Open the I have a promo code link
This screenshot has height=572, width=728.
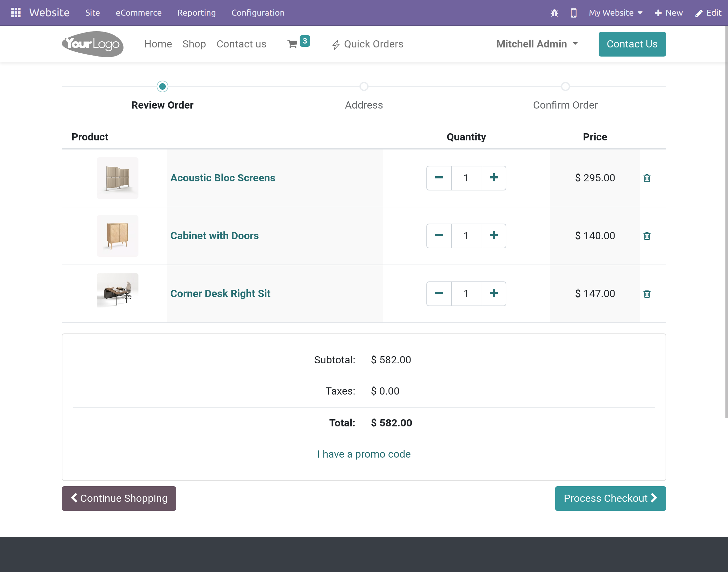tap(364, 454)
